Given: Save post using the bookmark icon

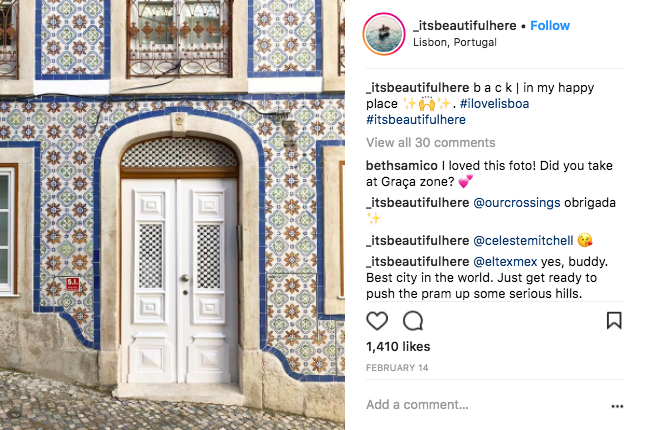Looking at the screenshot, I should pyautogui.click(x=614, y=321).
